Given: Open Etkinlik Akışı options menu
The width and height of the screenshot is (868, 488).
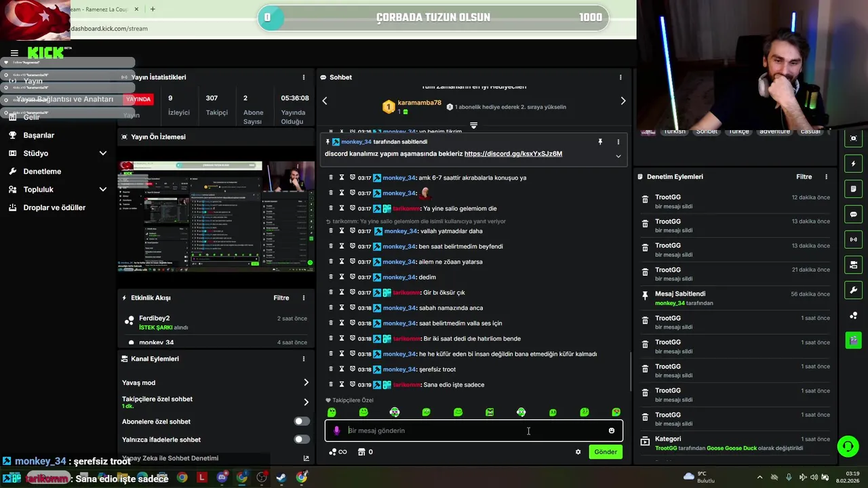Looking at the screenshot, I should [x=304, y=298].
